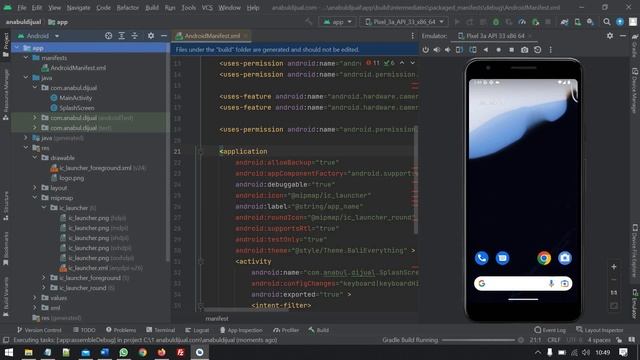The height and width of the screenshot is (360, 640).
Task: Click WhatsApp icon in Windows taskbar
Action: tap(123, 352)
